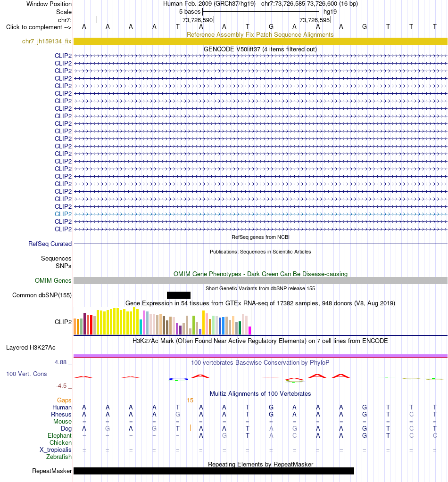The height and width of the screenshot is (482, 448).
Task: Click the Elephant species label
Action: (x=60, y=435)
